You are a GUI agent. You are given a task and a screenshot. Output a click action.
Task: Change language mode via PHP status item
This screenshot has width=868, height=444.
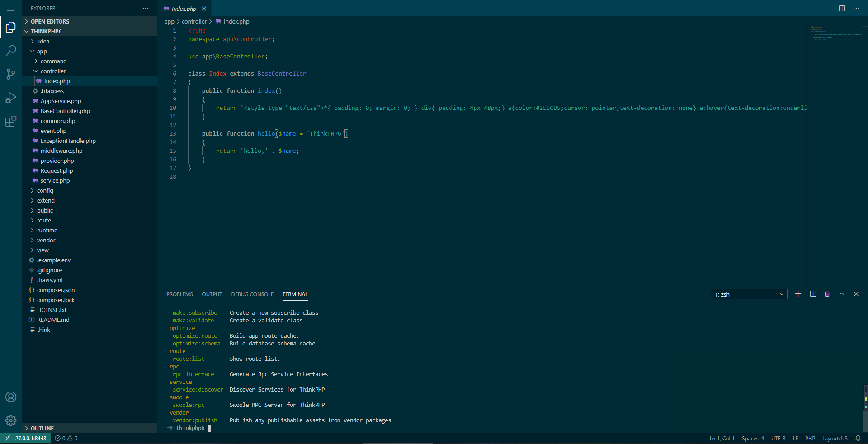[x=810, y=438]
